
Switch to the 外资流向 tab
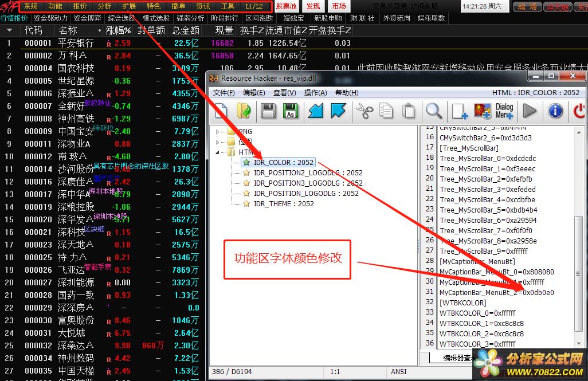(397, 18)
